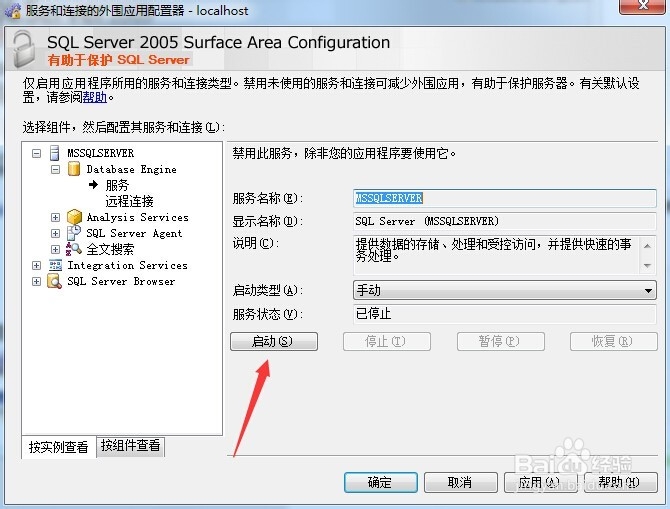
Task: Select the Database Engine label
Action: point(132,169)
